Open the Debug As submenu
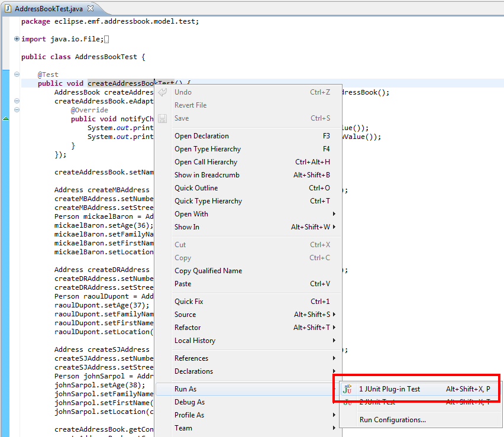 click(189, 402)
